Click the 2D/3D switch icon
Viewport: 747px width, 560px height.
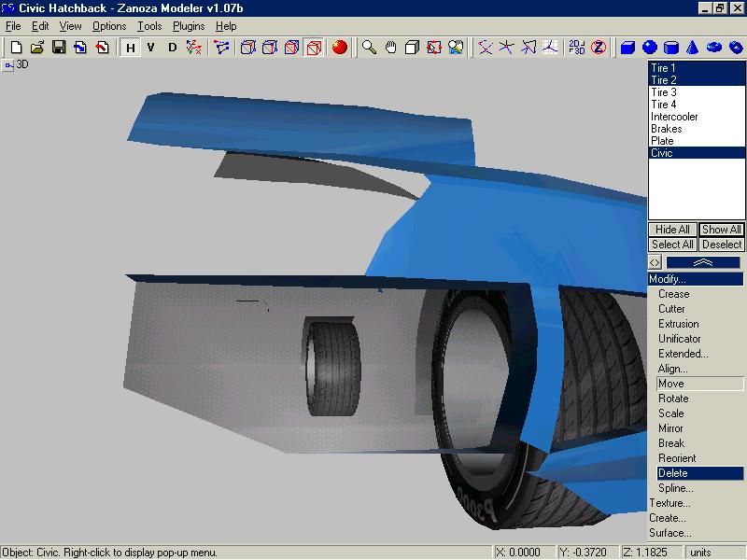576,47
